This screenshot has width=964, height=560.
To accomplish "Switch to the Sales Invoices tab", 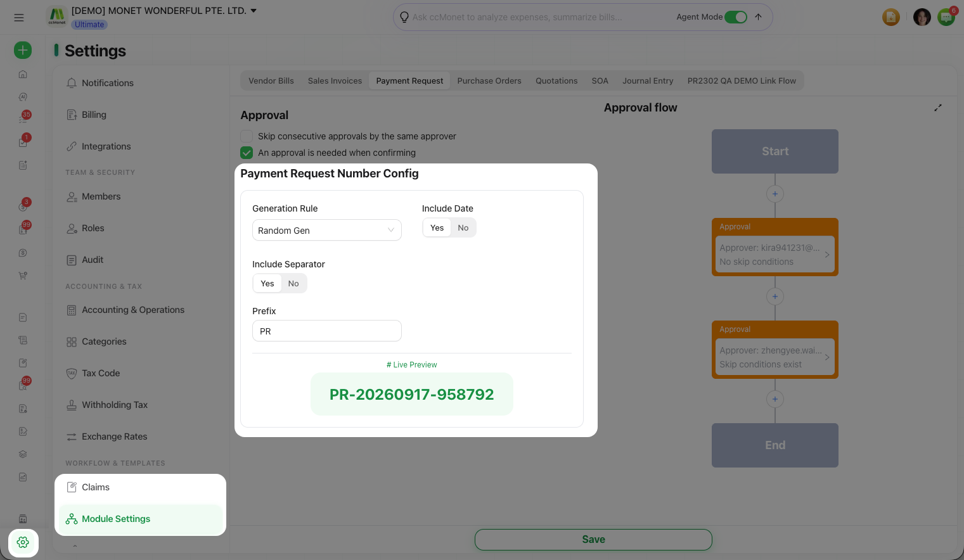I will coord(335,81).
